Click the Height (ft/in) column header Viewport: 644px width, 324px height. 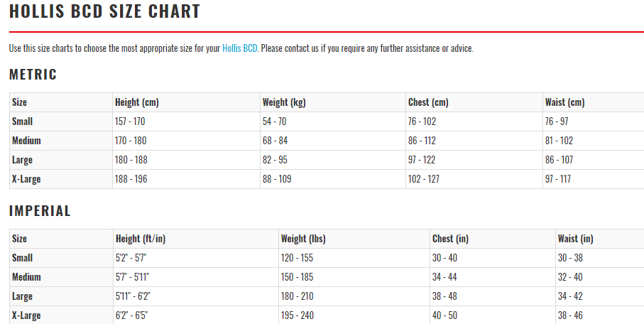[x=140, y=239]
